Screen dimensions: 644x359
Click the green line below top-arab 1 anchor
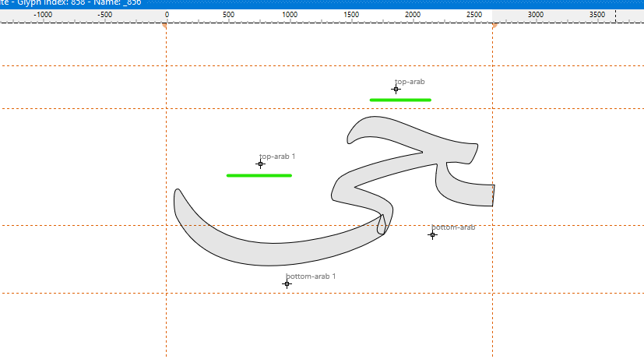tap(259, 175)
